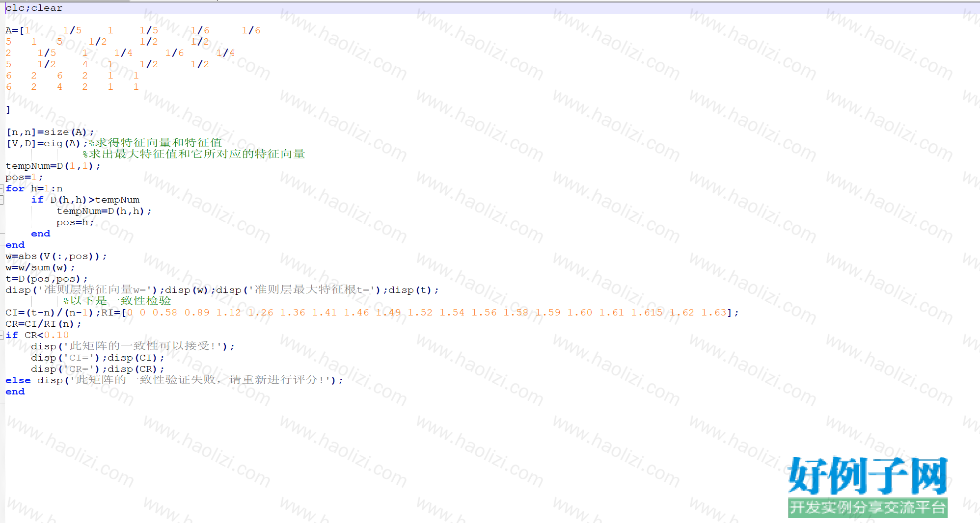The height and width of the screenshot is (523, 980).
Task: Collapse the 'for h=1:n' fold marker
Action: pyautogui.click(x=1, y=188)
